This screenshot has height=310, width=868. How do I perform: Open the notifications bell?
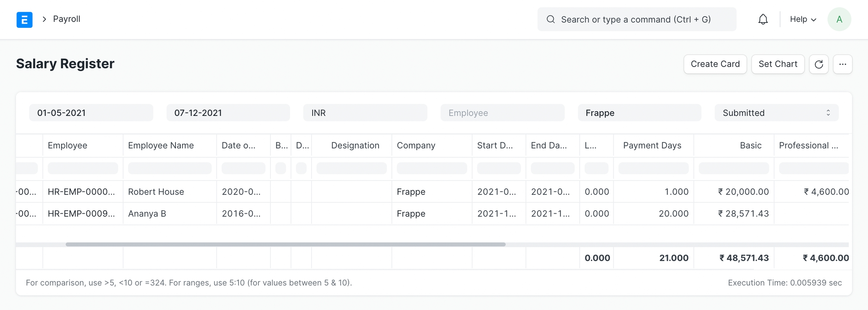[x=763, y=19]
